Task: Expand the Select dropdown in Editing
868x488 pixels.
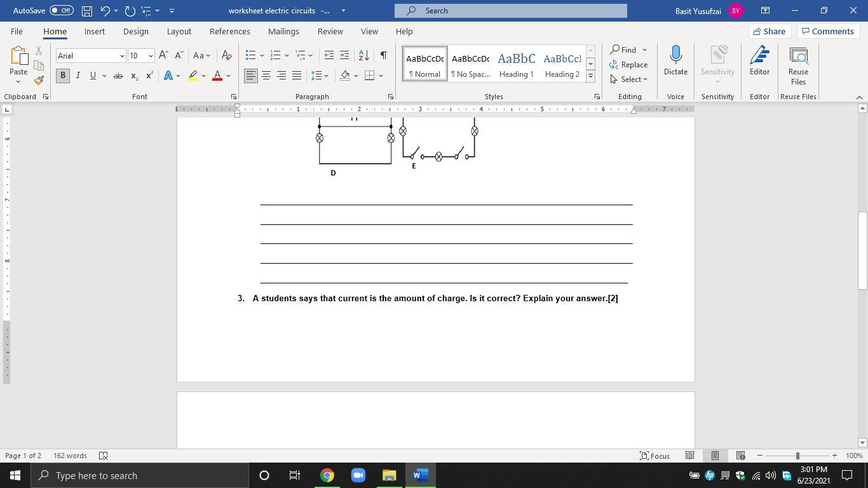Action: (629, 79)
